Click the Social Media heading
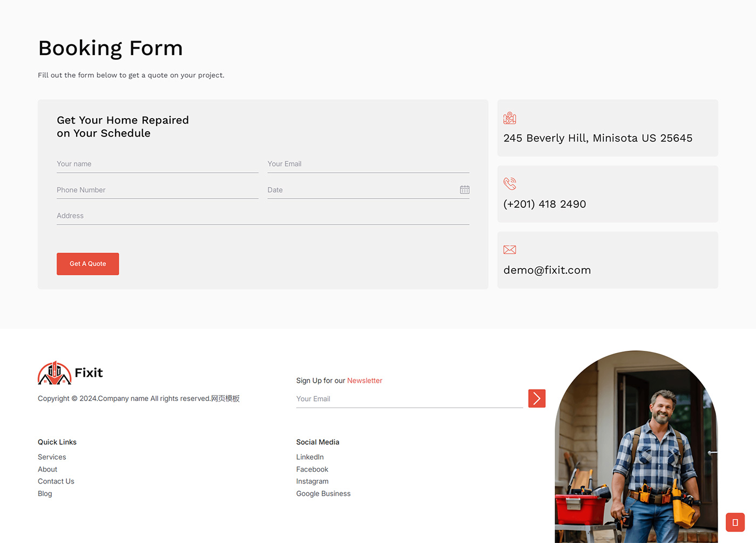The width and height of the screenshot is (756, 543). [x=318, y=442]
